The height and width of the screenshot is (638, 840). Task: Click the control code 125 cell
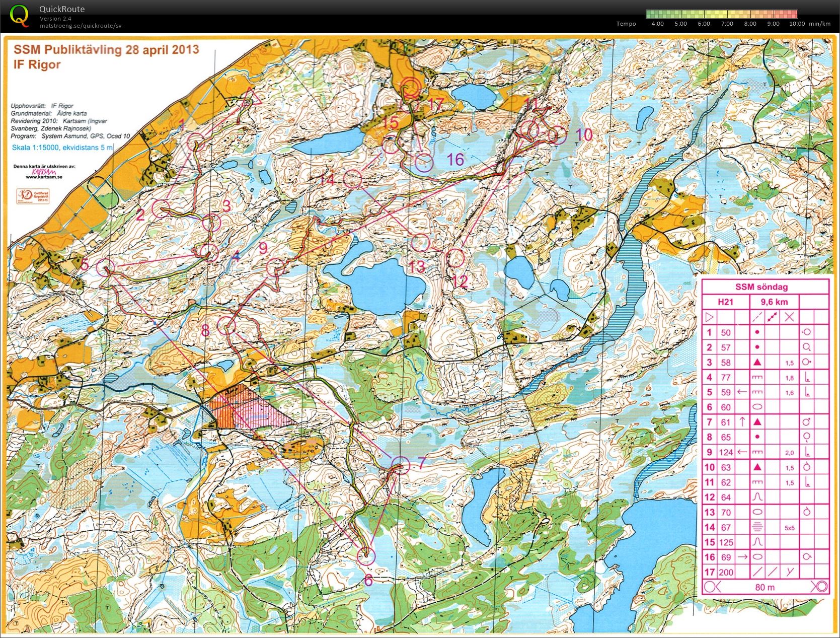[726, 542]
